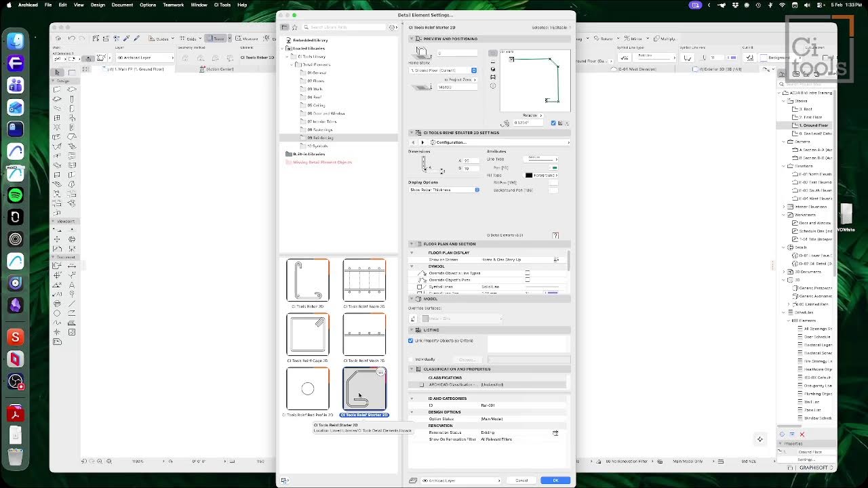Open the Home Story dropdown
This screenshot has width=868, height=488.
pos(443,70)
